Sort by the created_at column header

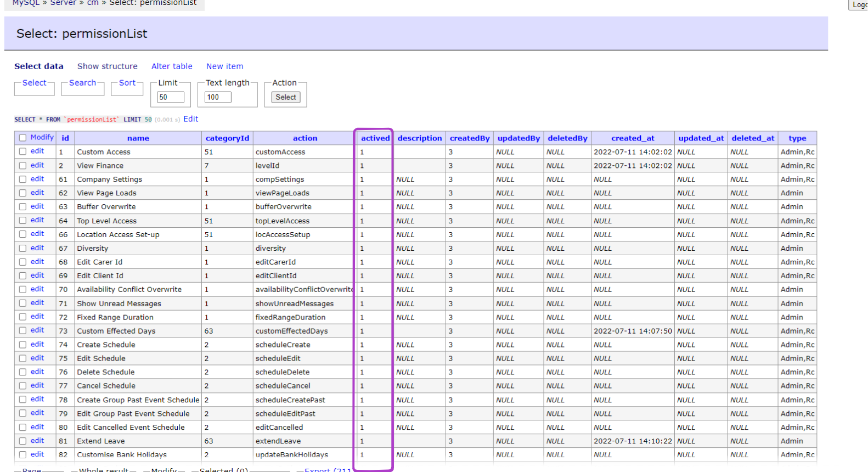633,138
